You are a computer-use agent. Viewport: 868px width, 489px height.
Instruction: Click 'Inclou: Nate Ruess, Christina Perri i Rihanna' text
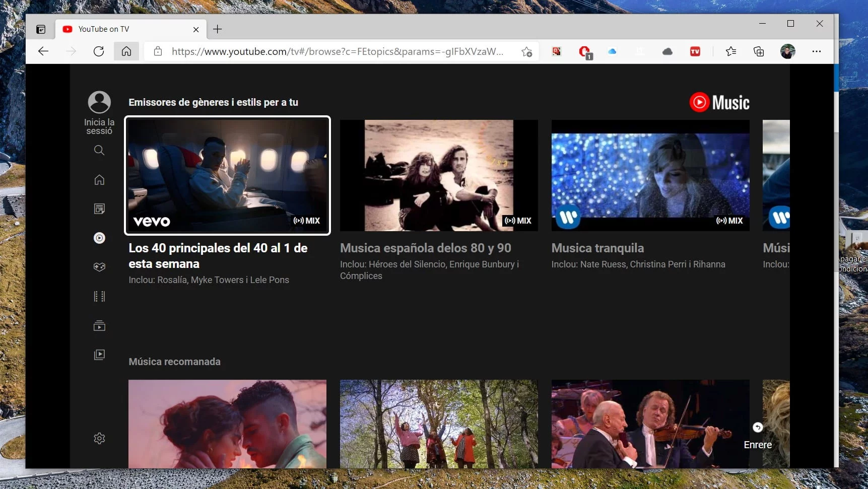[x=638, y=264]
